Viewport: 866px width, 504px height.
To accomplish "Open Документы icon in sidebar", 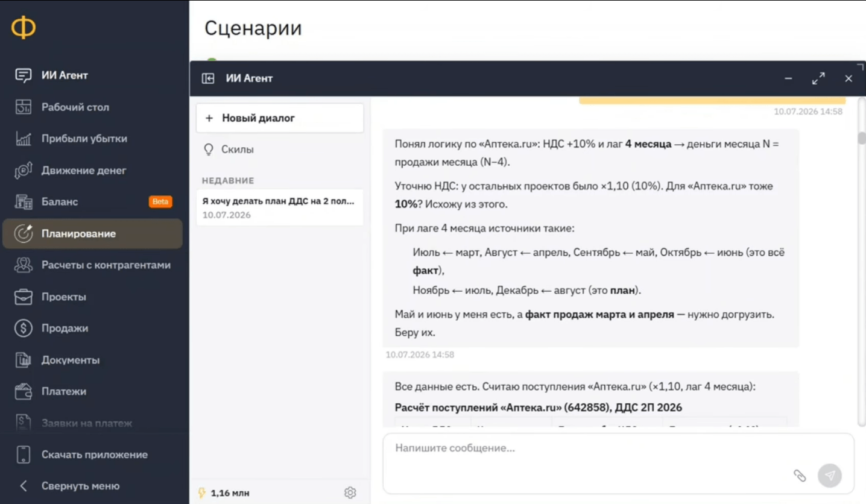I will point(24,360).
